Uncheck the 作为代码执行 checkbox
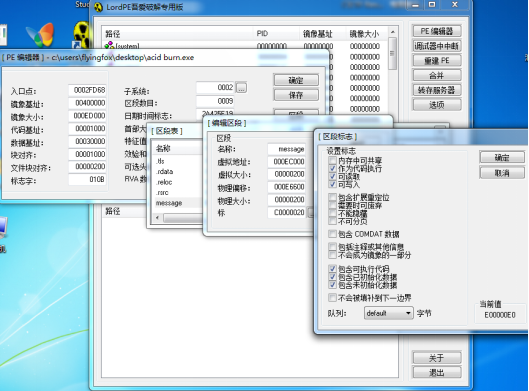The height and width of the screenshot is (391, 529). [x=332, y=168]
